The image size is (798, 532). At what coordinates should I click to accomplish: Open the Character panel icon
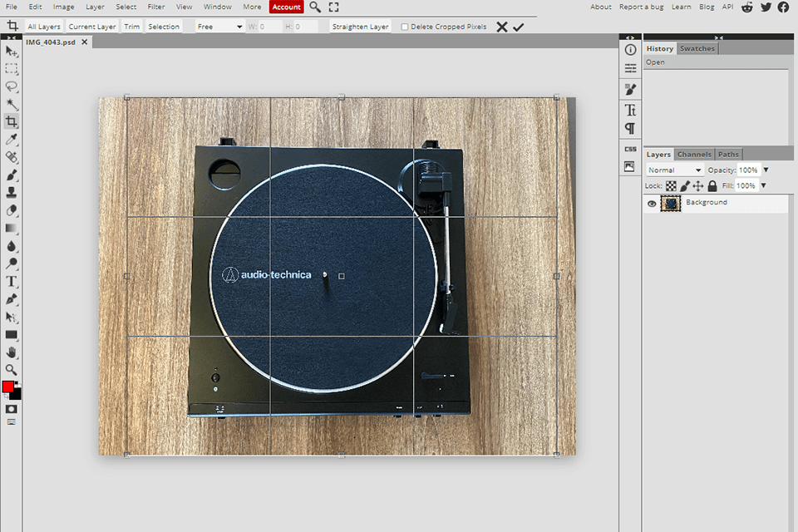[x=630, y=110]
